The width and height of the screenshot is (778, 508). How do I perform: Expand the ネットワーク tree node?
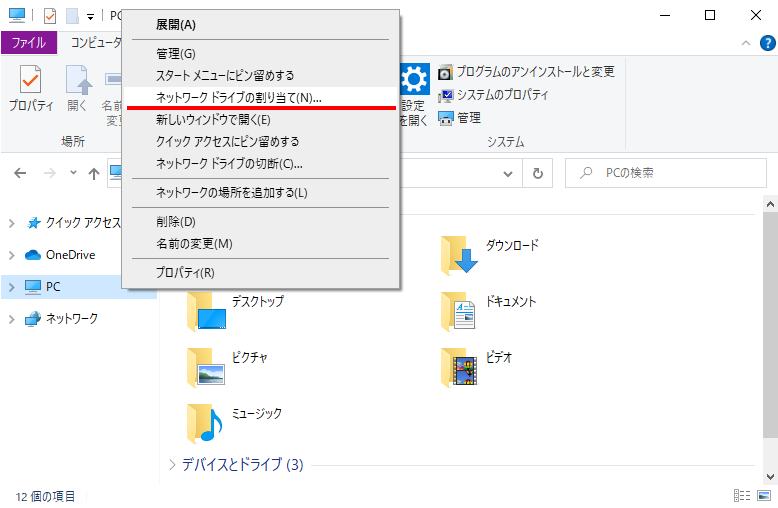coord(12,319)
